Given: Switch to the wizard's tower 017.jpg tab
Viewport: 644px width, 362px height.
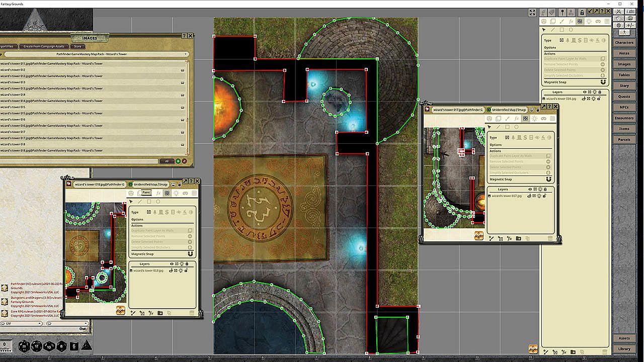Looking at the screenshot, I should [457, 110].
